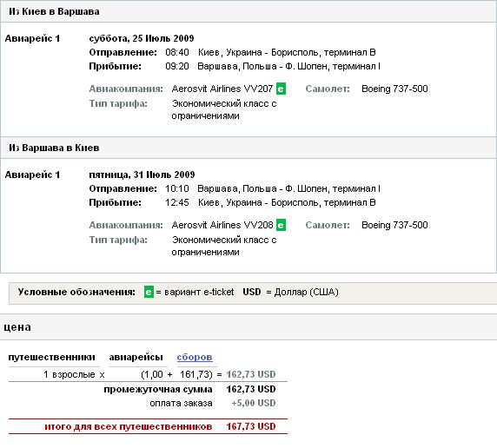The width and height of the screenshot is (497, 448).
Task: Click the e-ticket icon next to VV207
Action: pos(281,89)
